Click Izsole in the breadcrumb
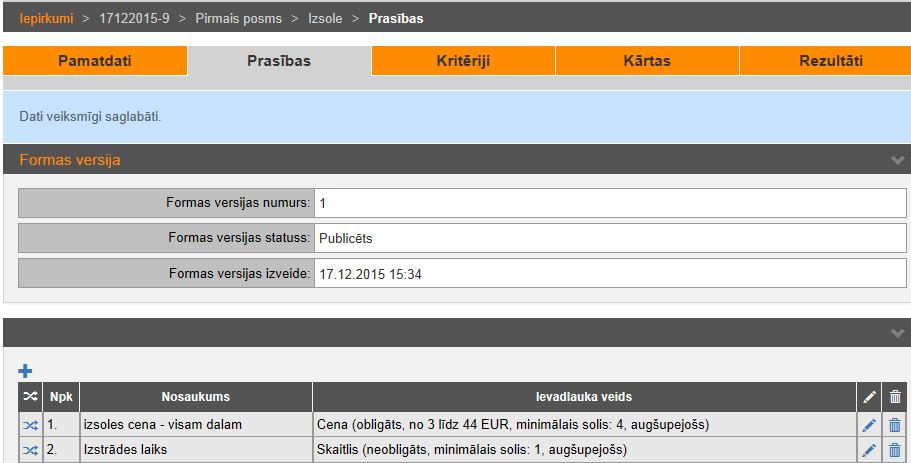Screen dimensions: 911x463 [x=326, y=18]
